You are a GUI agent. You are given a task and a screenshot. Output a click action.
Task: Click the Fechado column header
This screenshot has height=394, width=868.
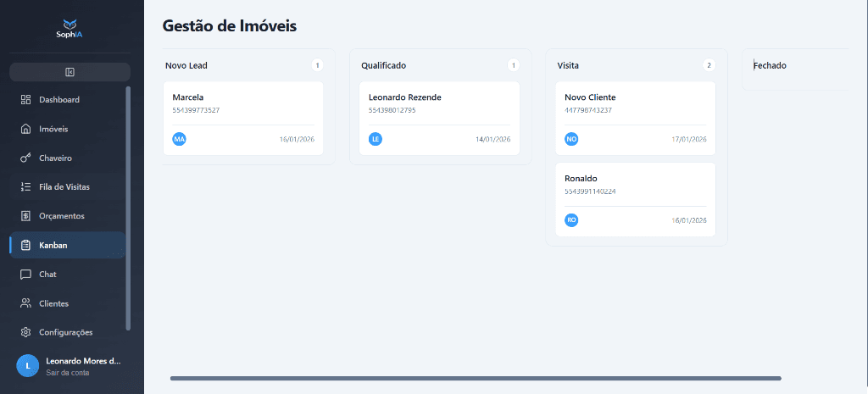[771, 65]
